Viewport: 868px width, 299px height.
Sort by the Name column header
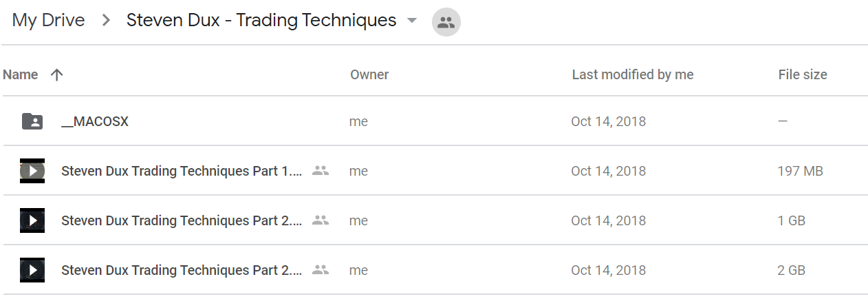coord(21,74)
